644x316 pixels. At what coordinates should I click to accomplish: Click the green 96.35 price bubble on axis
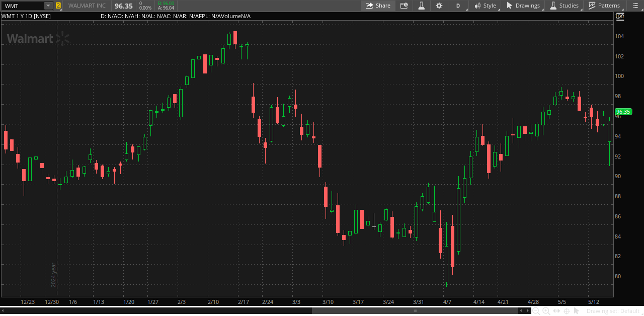point(623,112)
